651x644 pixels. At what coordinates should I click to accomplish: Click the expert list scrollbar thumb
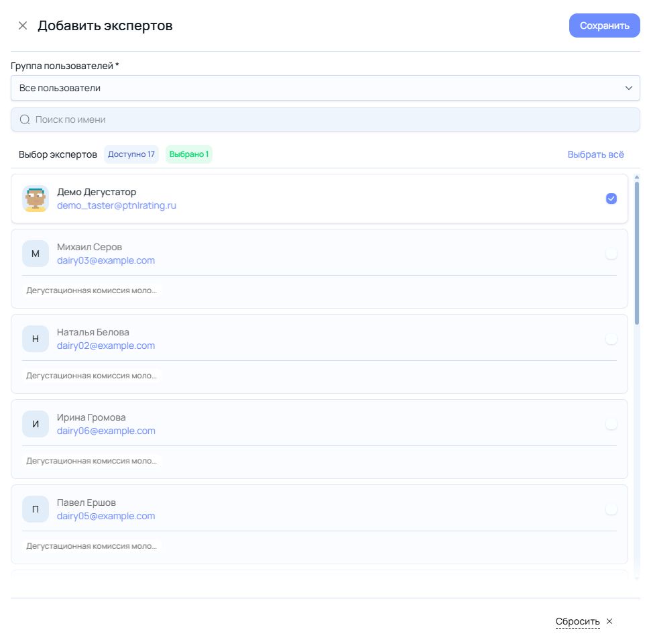coord(637,253)
